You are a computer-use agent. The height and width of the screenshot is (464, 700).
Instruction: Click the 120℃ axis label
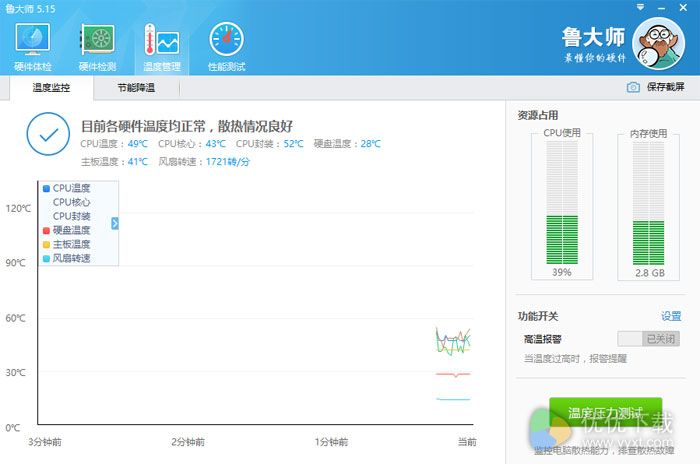pos(18,209)
